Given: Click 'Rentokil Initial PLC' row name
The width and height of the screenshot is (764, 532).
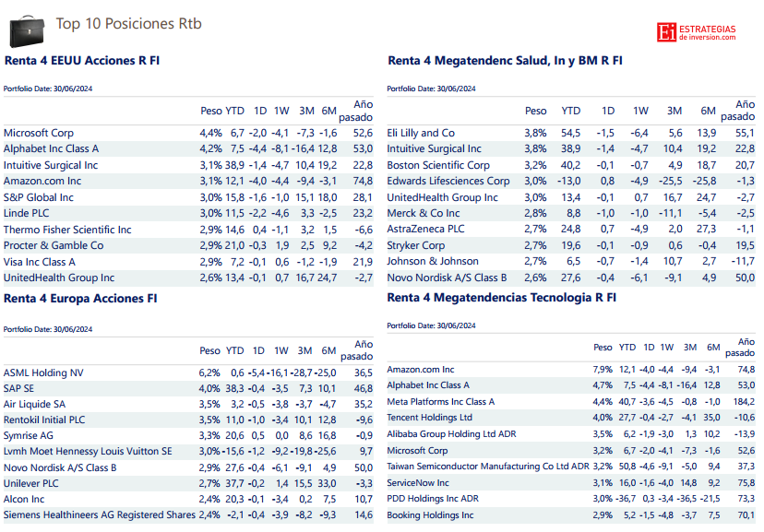Looking at the screenshot, I should pyautogui.click(x=44, y=420).
